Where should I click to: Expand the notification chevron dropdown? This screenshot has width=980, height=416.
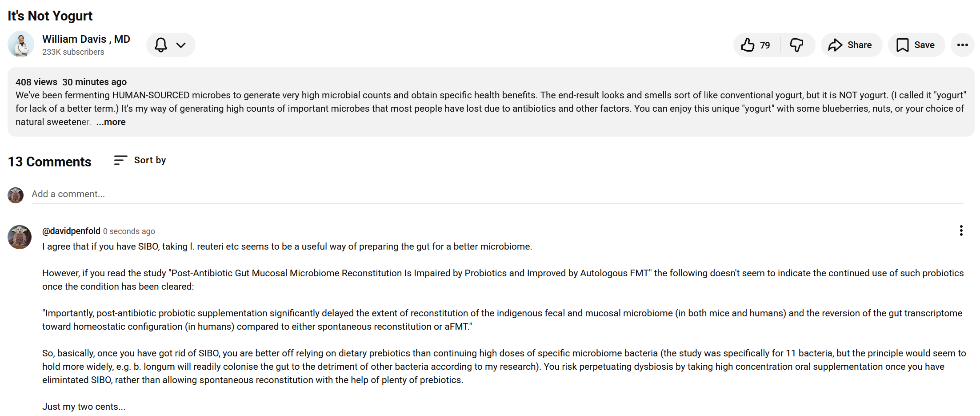(x=181, y=45)
